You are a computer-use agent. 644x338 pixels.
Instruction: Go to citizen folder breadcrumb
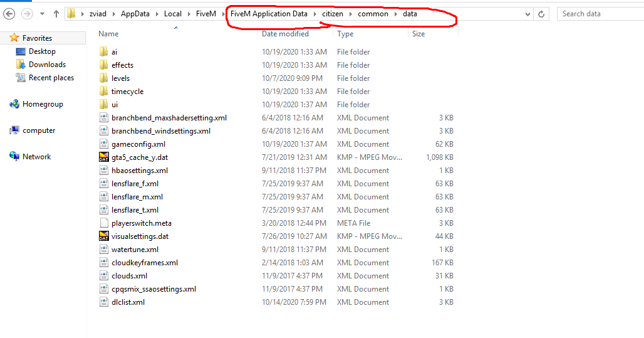332,14
